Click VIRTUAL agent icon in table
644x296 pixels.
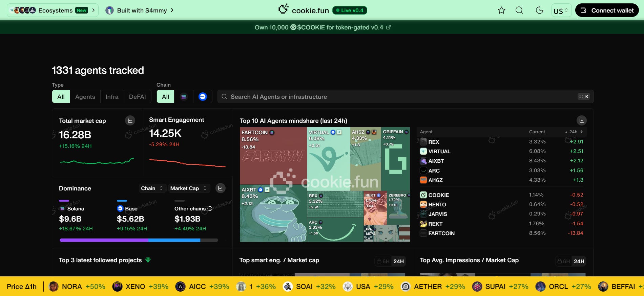click(x=423, y=151)
